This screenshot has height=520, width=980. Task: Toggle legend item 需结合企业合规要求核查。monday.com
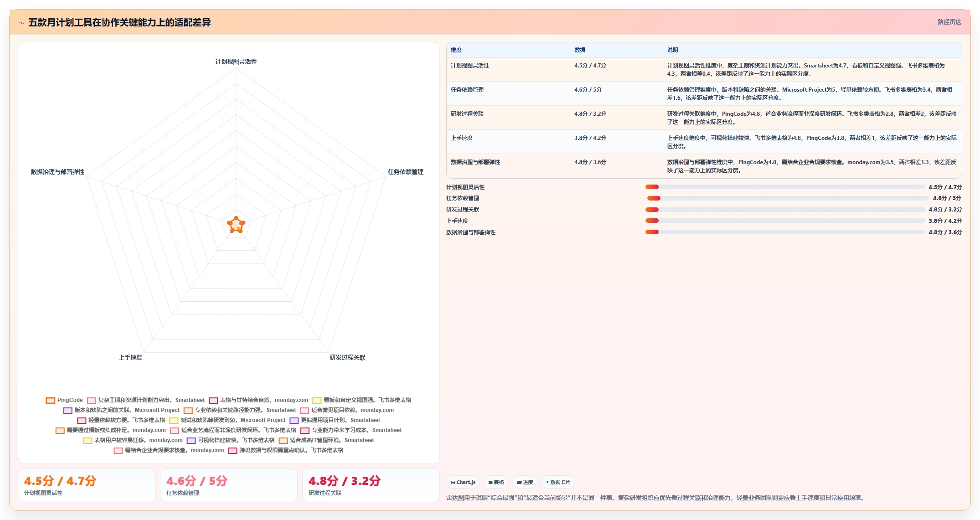(x=169, y=450)
